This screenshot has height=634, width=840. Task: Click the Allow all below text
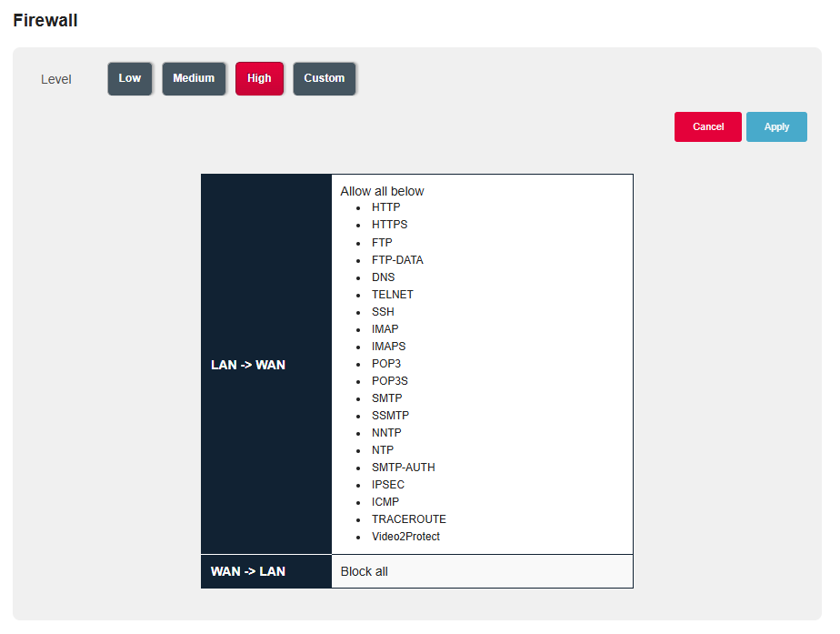[x=382, y=191]
